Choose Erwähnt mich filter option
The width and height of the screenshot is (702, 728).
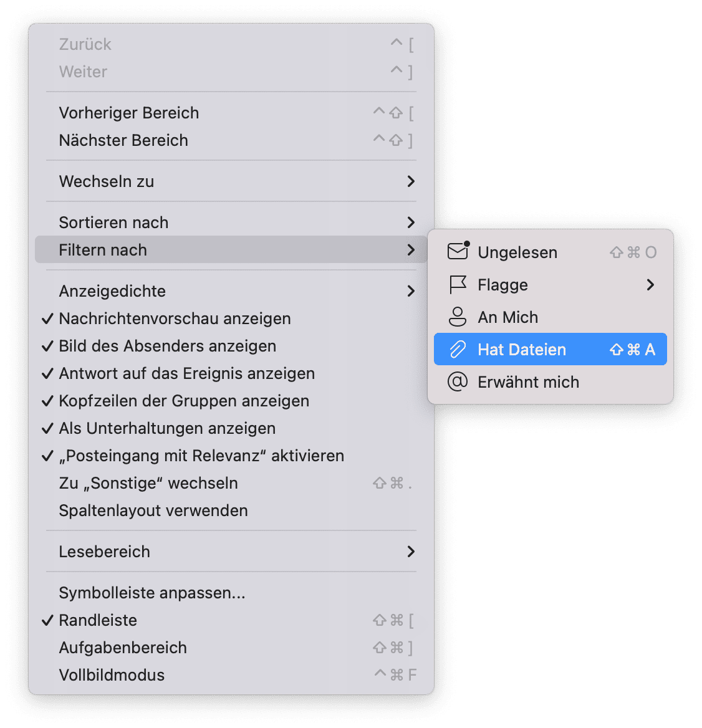[528, 382]
